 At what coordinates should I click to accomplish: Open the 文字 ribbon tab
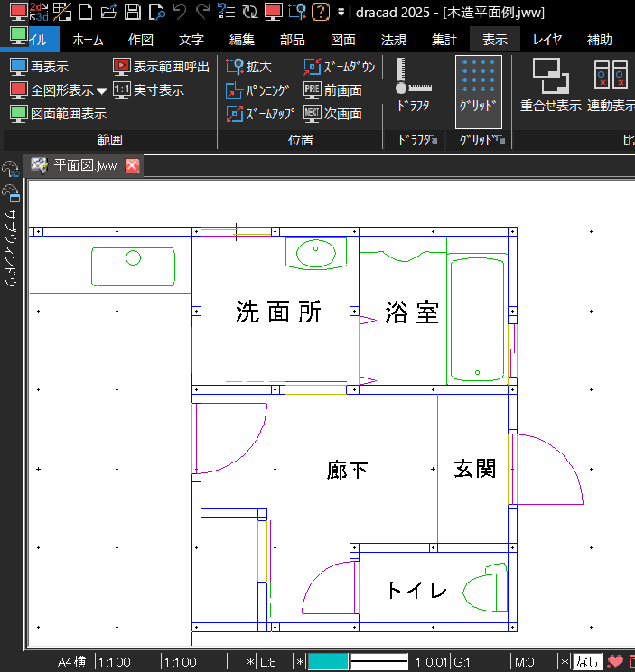[191, 40]
